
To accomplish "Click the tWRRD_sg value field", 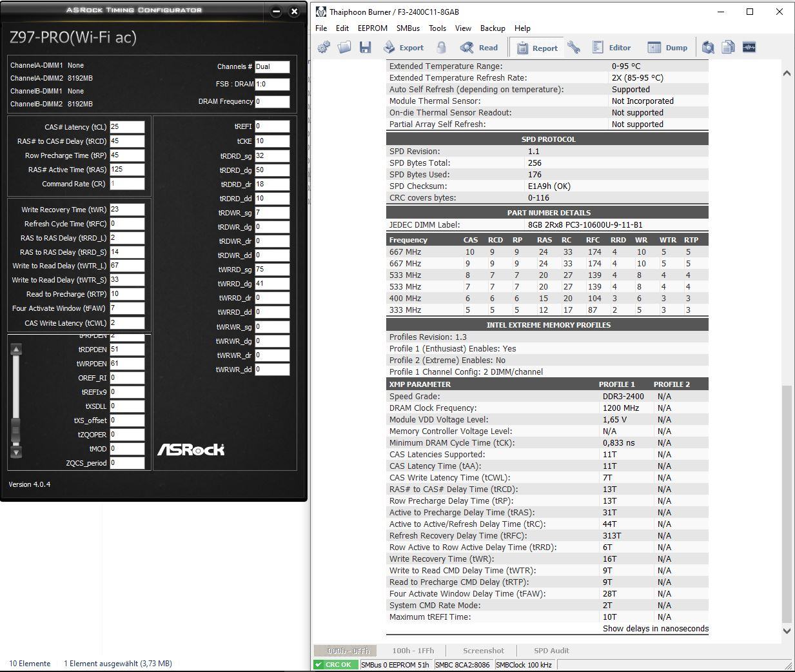I will (x=272, y=270).
